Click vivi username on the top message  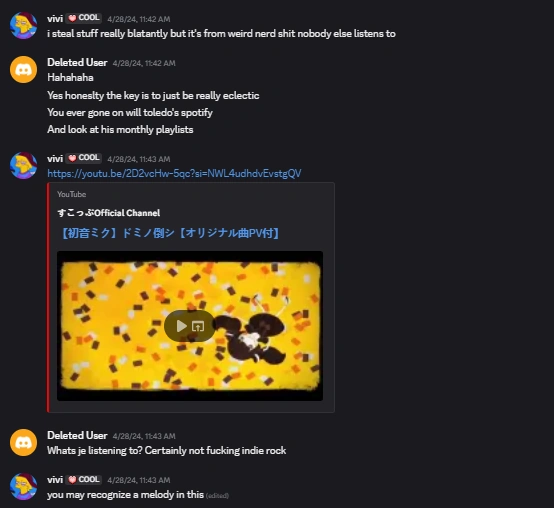pyautogui.click(x=55, y=19)
